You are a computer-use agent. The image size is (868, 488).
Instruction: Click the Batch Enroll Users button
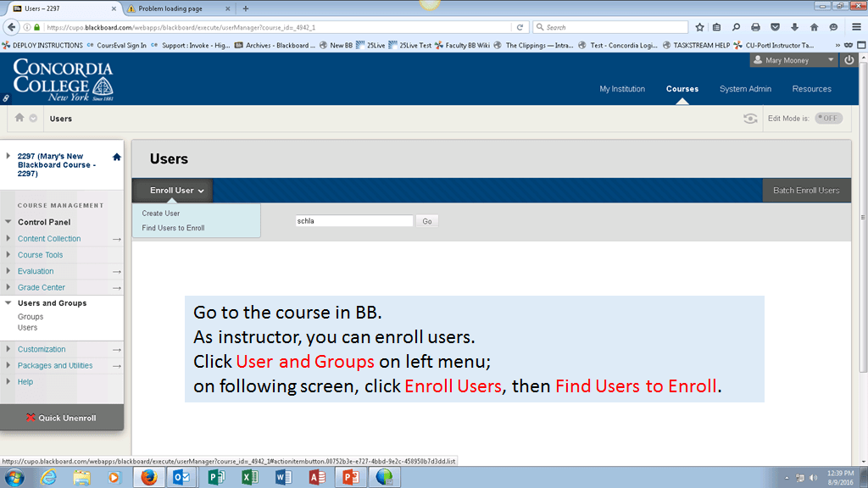806,191
